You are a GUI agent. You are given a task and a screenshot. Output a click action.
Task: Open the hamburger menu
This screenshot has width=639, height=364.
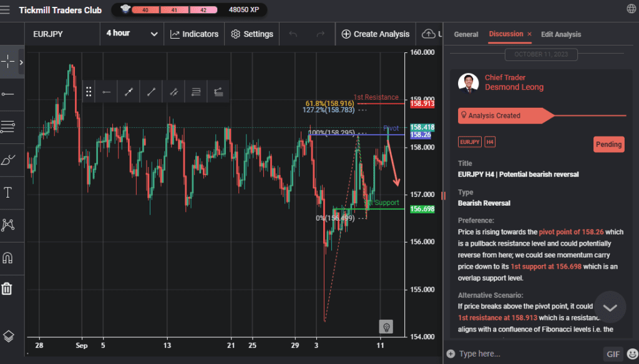(x=5, y=9)
